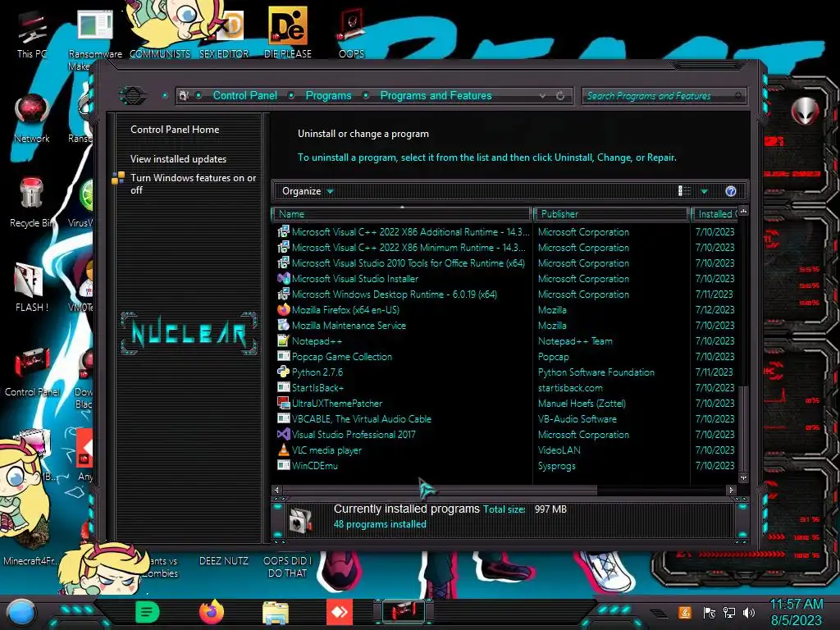Open the green notes app on taskbar
Screen dimensions: 840x630
point(148,612)
